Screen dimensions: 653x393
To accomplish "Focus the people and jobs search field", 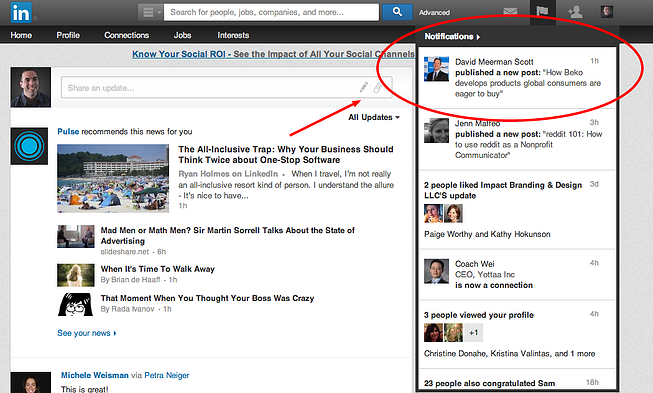I will click(x=272, y=12).
